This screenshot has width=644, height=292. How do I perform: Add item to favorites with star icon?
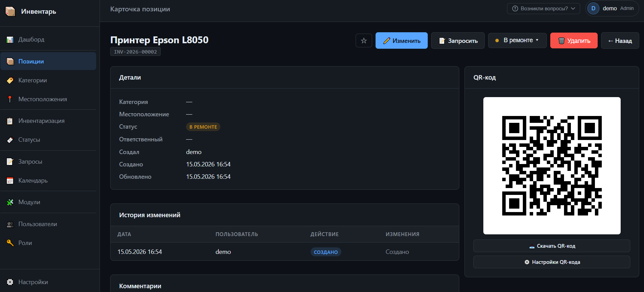(364, 40)
